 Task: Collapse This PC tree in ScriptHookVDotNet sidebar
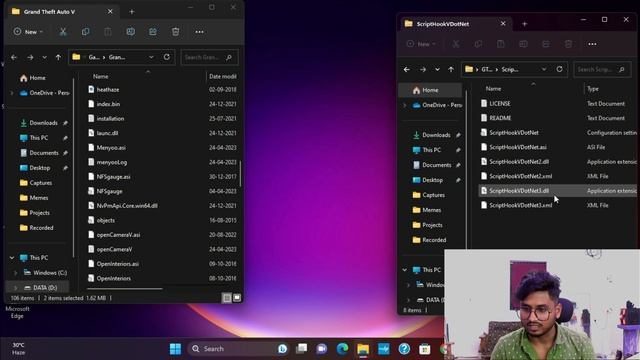(404, 270)
